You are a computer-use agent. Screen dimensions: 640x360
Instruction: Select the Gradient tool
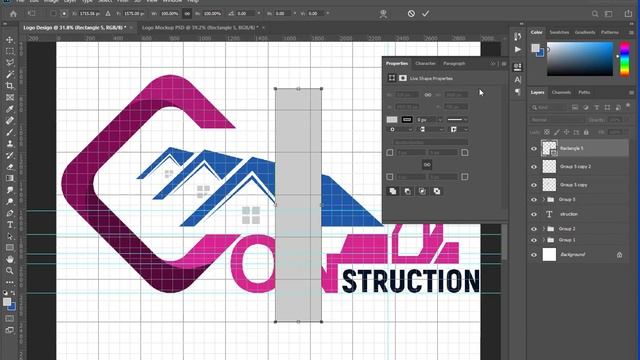tap(10, 178)
